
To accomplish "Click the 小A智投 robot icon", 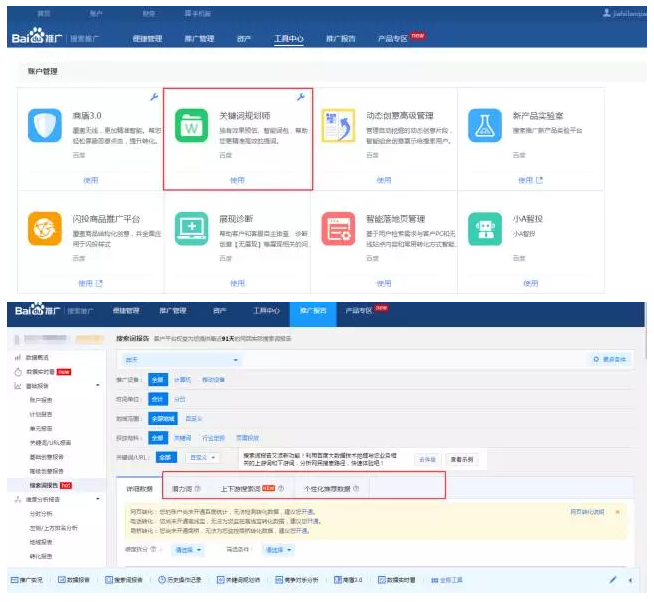I will [x=485, y=229].
